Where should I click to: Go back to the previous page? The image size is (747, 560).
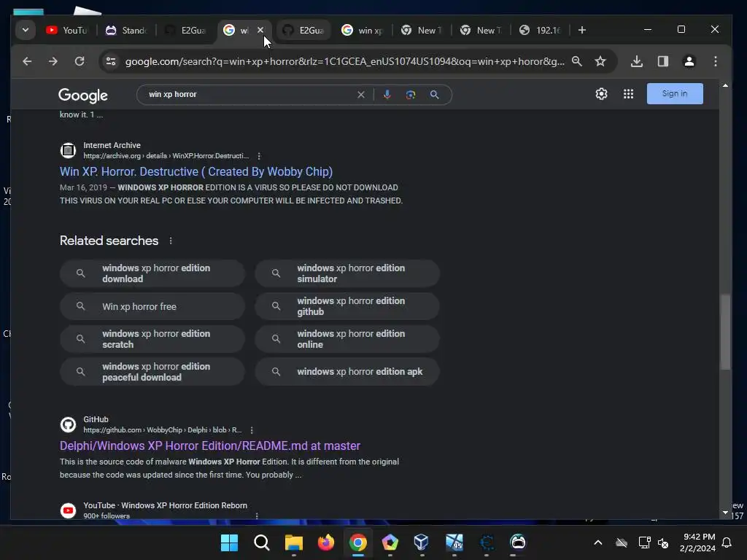27,61
